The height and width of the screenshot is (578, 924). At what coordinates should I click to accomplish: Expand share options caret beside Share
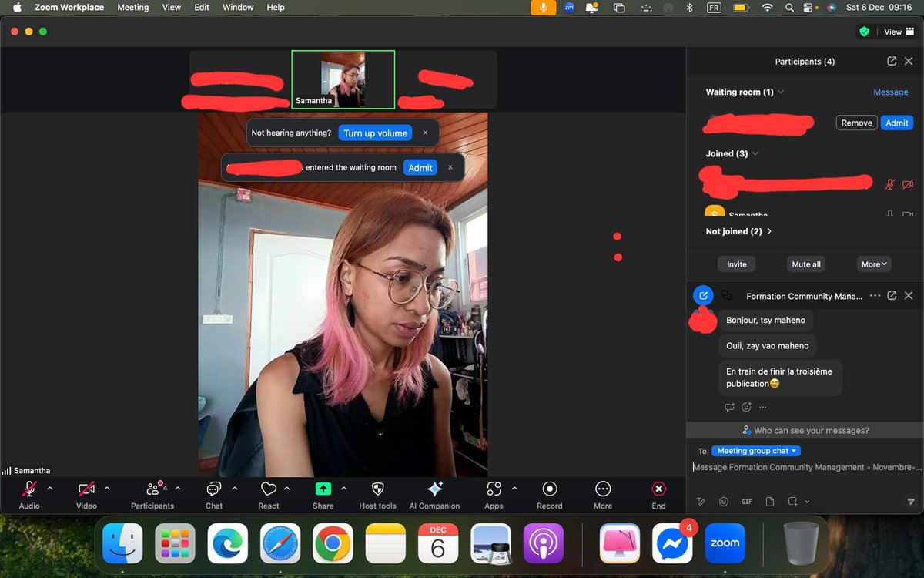[343, 488]
